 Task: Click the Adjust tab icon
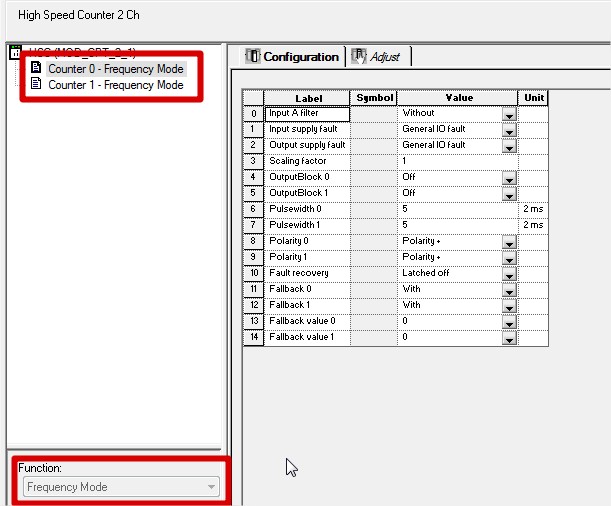(358, 56)
